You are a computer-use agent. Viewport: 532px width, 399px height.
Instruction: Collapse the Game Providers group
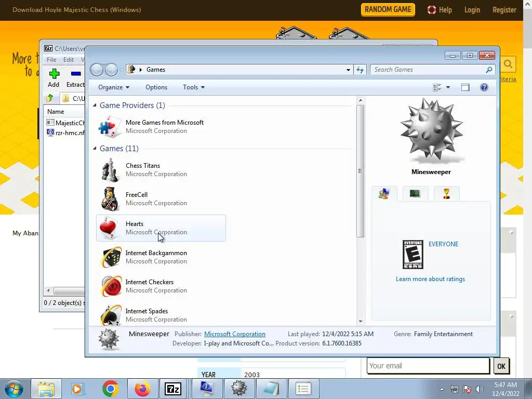pyautogui.click(x=95, y=105)
